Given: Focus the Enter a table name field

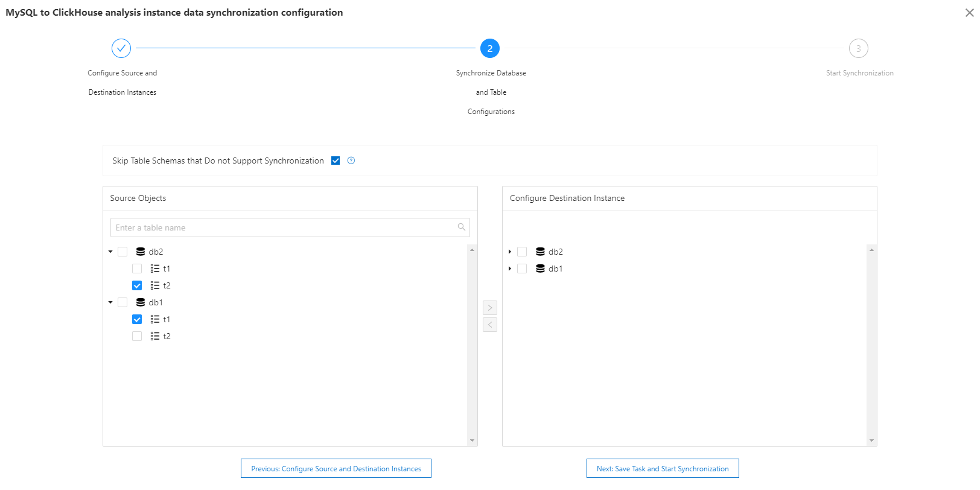Looking at the screenshot, I should point(290,227).
